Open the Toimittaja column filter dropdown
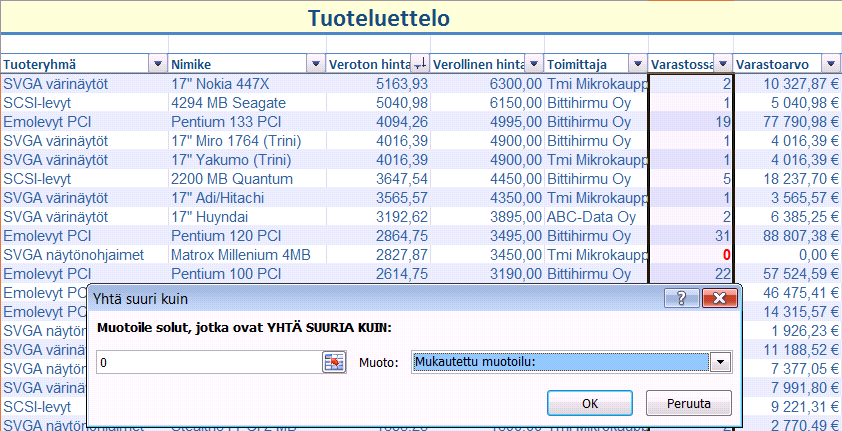This screenshot has width=842, height=431. click(x=637, y=64)
